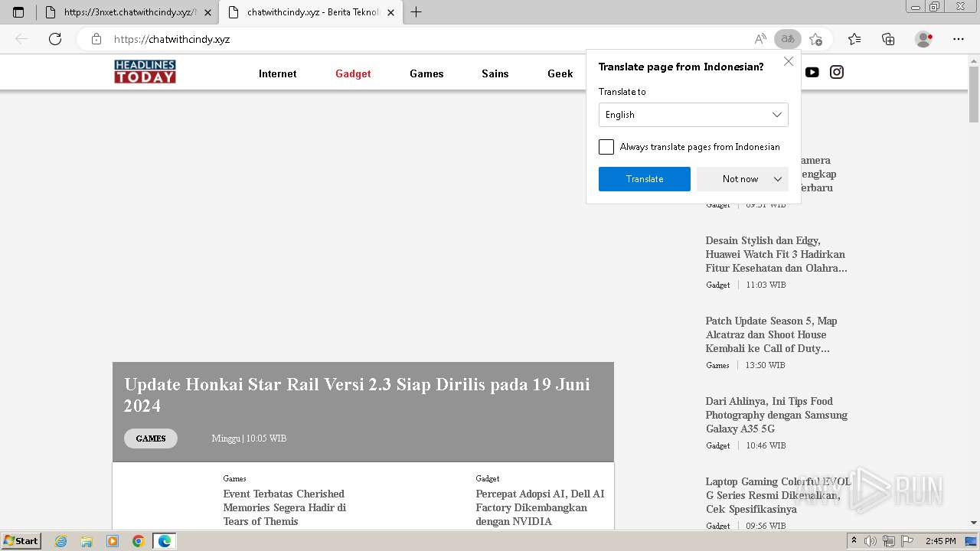The width and height of the screenshot is (980, 551).
Task: Click the Start button
Action: (21, 541)
